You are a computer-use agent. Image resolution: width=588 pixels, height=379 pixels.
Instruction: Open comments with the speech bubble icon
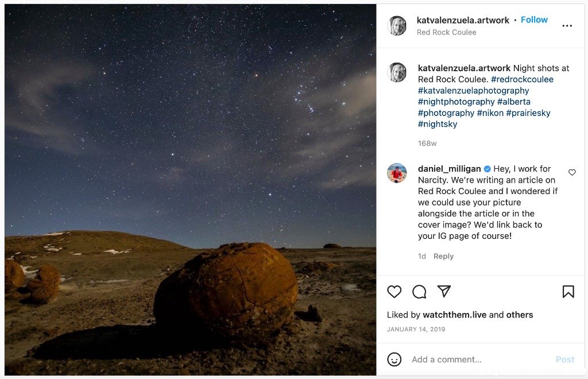pyautogui.click(x=419, y=292)
